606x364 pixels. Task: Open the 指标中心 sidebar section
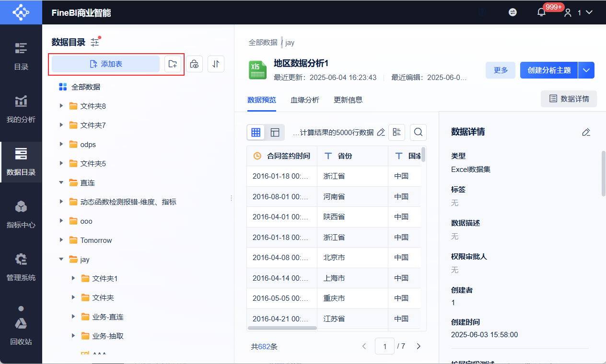tap(21, 215)
